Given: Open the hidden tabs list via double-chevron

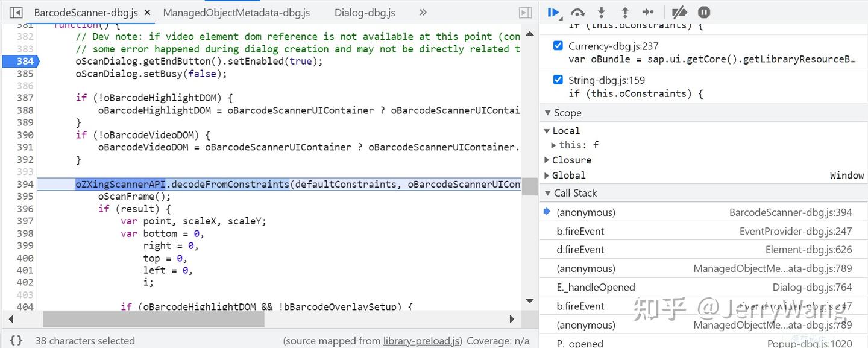Looking at the screenshot, I should [423, 12].
